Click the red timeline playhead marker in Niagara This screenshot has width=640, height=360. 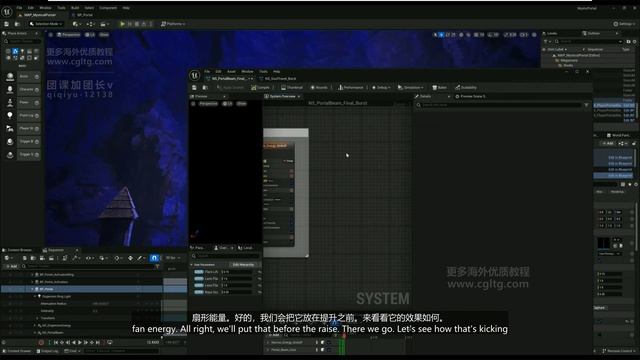pyautogui.click(x=344, y=336)
